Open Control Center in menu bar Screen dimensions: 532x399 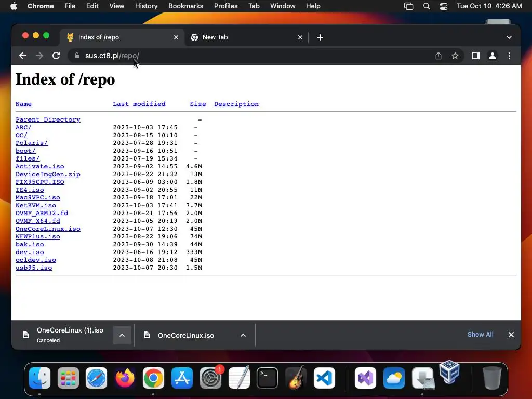444,6
